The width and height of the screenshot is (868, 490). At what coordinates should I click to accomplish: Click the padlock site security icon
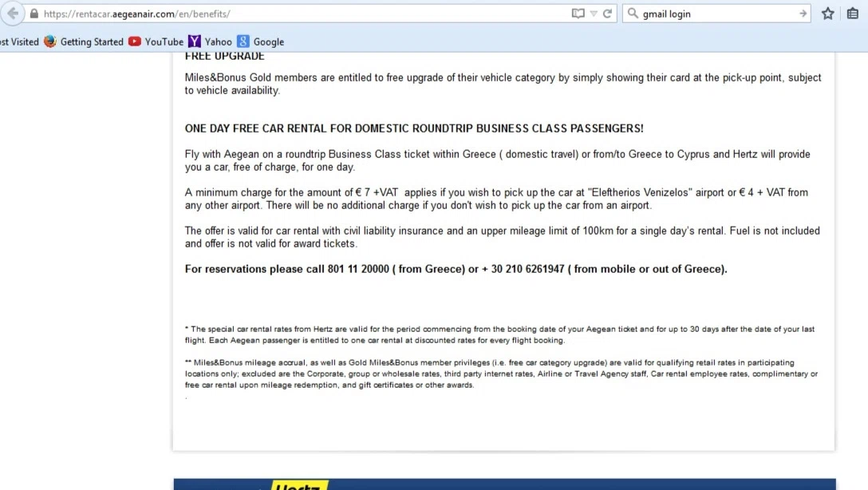coord(34,14)
